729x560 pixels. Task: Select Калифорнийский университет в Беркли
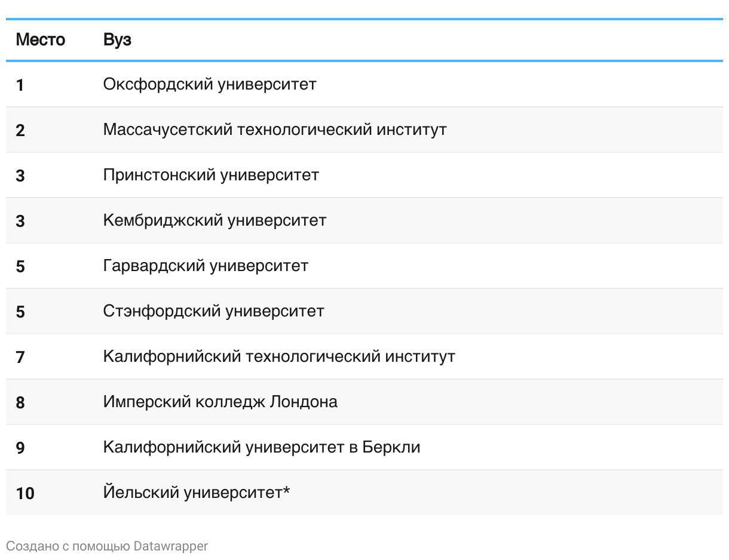point(262,447)
